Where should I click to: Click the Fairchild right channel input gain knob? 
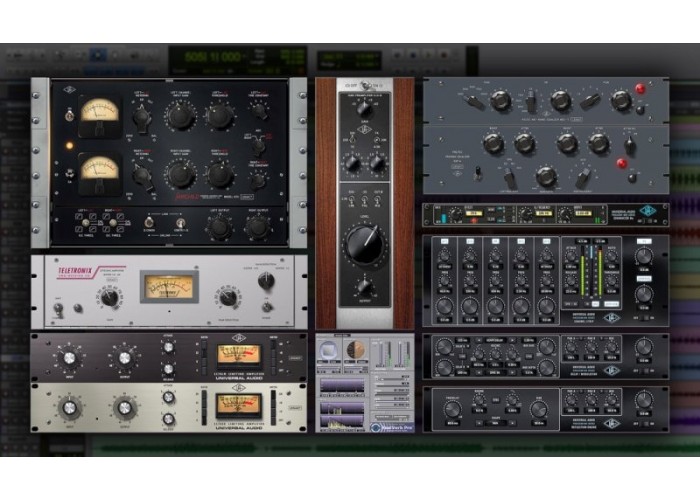pos(180,174)
